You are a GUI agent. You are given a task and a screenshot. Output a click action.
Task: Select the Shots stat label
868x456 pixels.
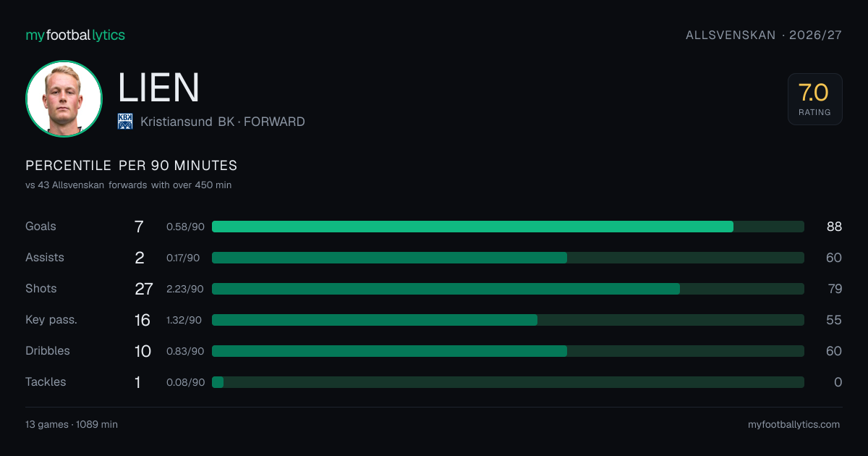(x=41, y=289)
